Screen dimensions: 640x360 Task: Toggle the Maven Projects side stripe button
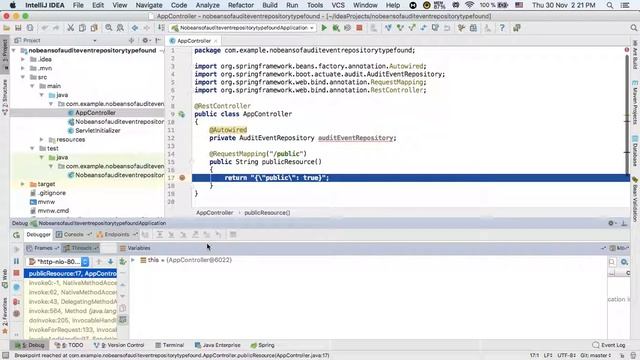635,103
